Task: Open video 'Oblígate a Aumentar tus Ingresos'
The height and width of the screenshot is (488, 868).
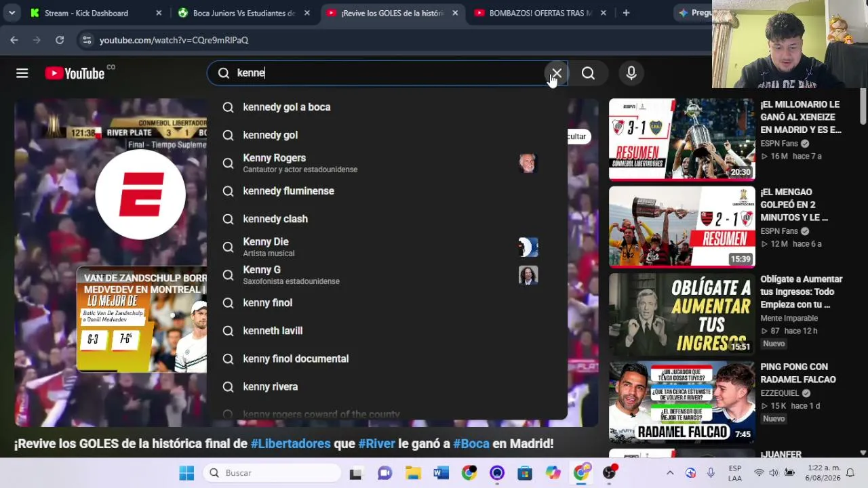Action: coord(802,292)
